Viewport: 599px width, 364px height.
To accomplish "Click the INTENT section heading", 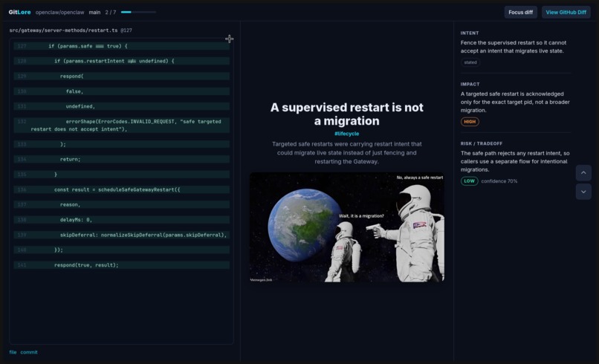I will coord(470,33).
